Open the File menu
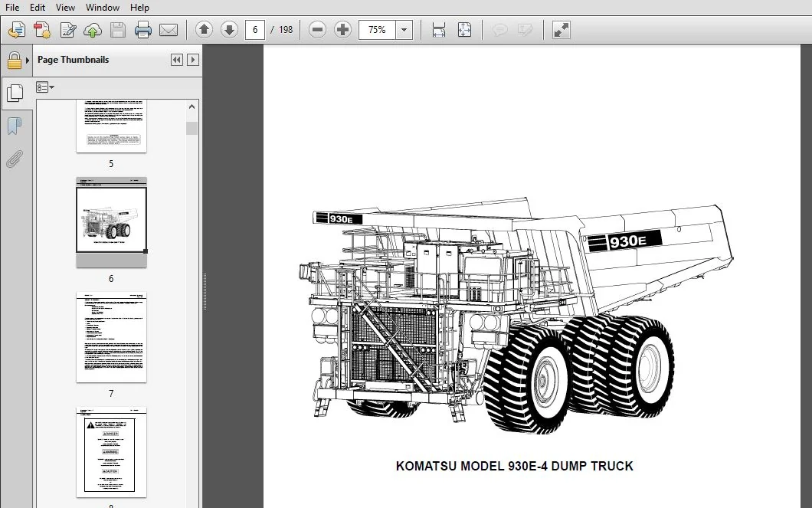 12,7
